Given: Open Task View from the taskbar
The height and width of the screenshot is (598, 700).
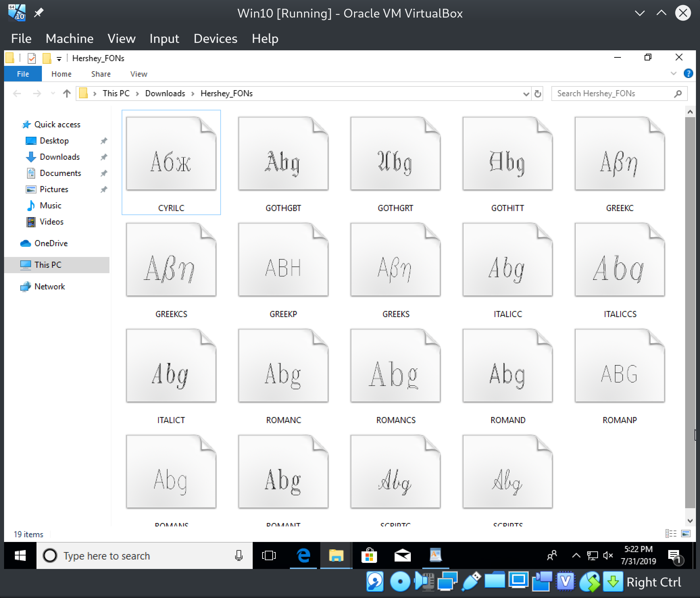Looking at the screenshot, I should click(269, 555).
